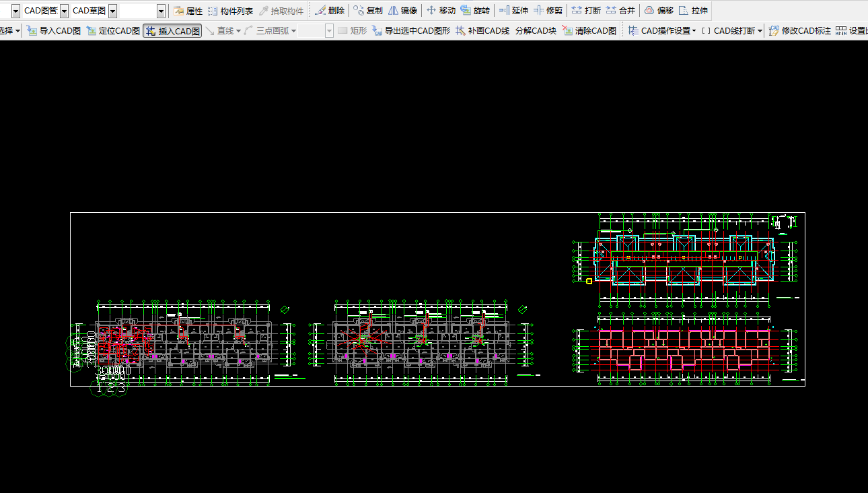Screen dimensions: 868x493
Task: Click 清除CAD图 clear CAD drawing
Action: [589, 31]
